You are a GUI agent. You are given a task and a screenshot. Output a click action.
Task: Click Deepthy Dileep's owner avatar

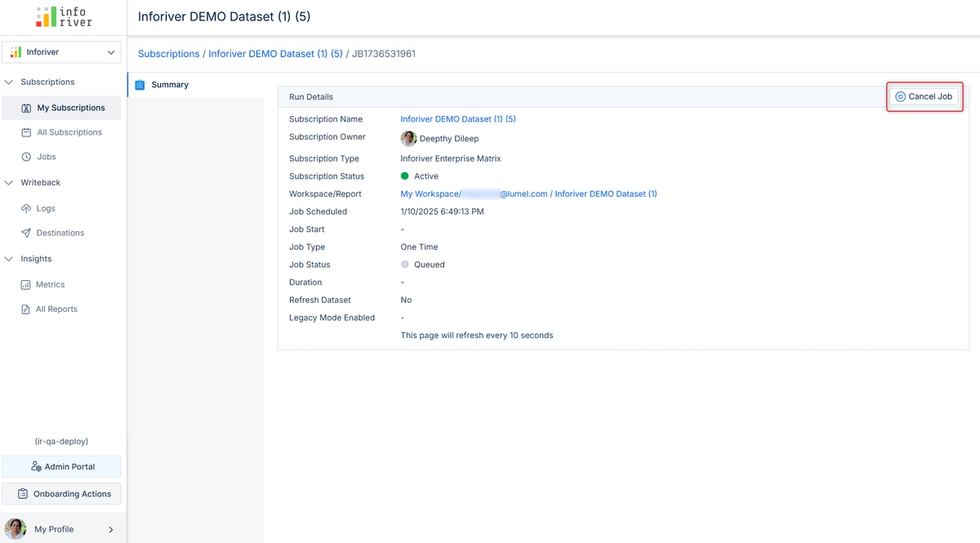408,139
